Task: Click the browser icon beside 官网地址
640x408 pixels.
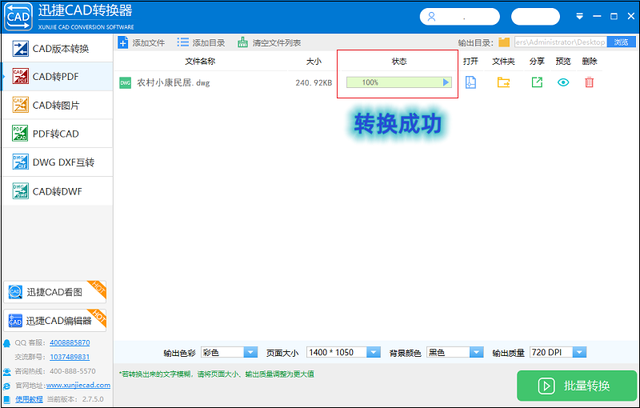Action: (7, 386)
